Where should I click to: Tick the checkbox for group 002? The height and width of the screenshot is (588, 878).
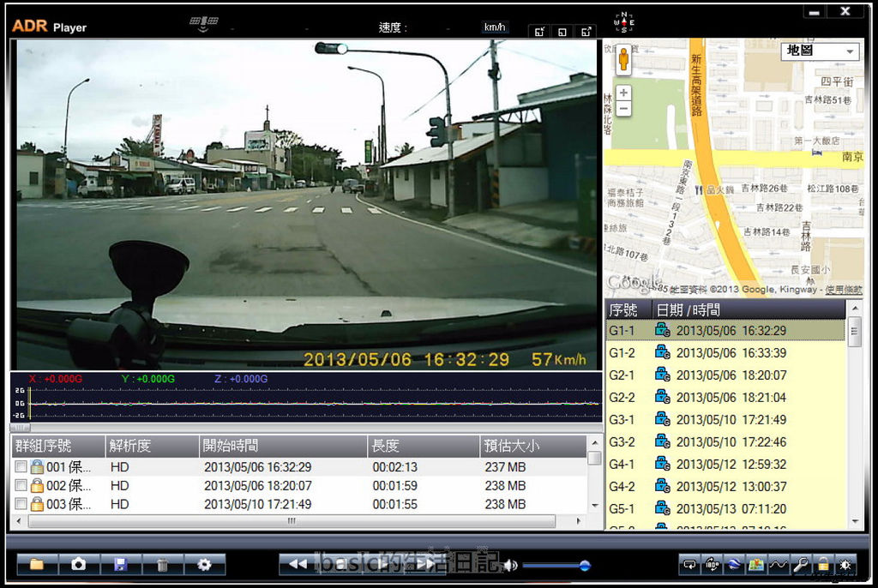pos(21,486)
